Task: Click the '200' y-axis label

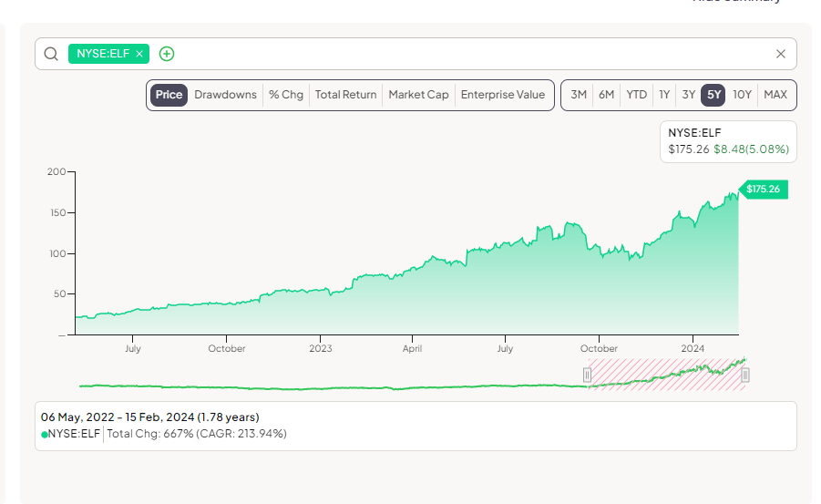Action: pyautogui.click(x=56, y=172)
